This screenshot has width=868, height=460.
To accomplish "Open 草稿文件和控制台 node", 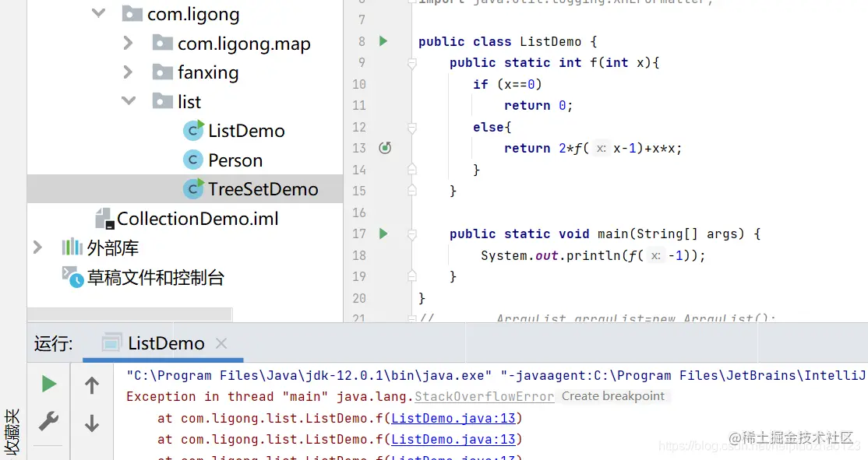I will click(156, 278).
